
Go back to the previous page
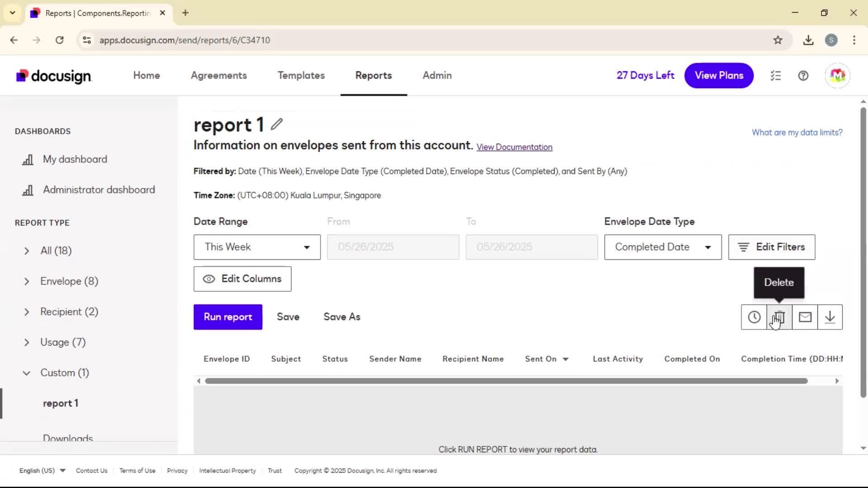pyautogui.click(x=14, y=40)
